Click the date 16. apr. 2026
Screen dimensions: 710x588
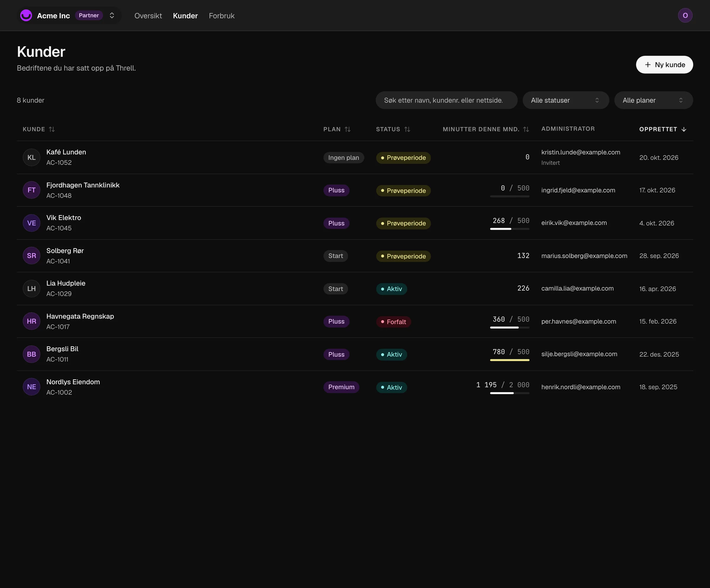(x=657, y=289)
